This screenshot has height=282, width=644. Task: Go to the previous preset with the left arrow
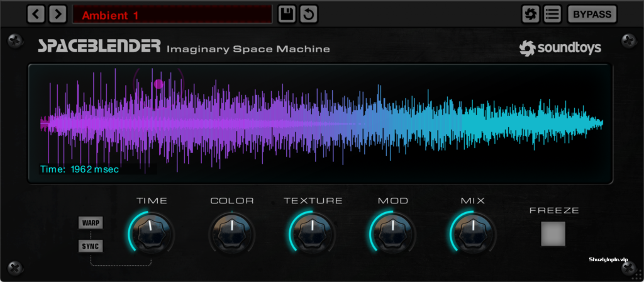36,15
